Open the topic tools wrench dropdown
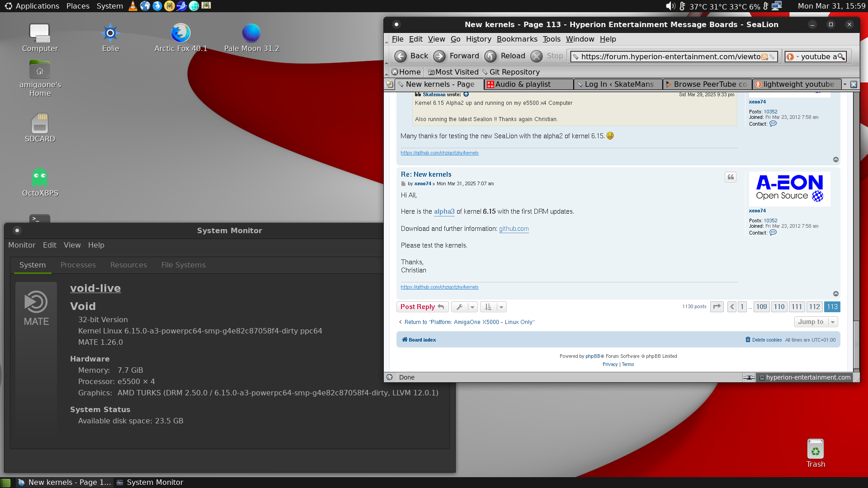Image resolution: width=868 pixels, height=488 pixels. click(x=464, y=307)
